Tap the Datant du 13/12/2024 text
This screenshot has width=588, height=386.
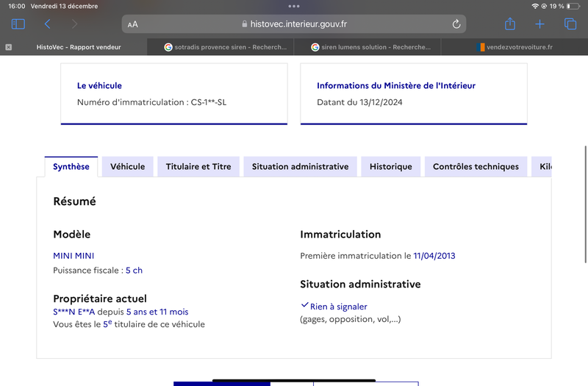[x=359, y=102]
